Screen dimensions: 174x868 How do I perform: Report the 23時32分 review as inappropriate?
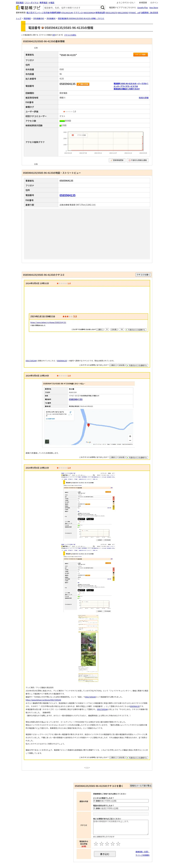(x=137, y=365)
